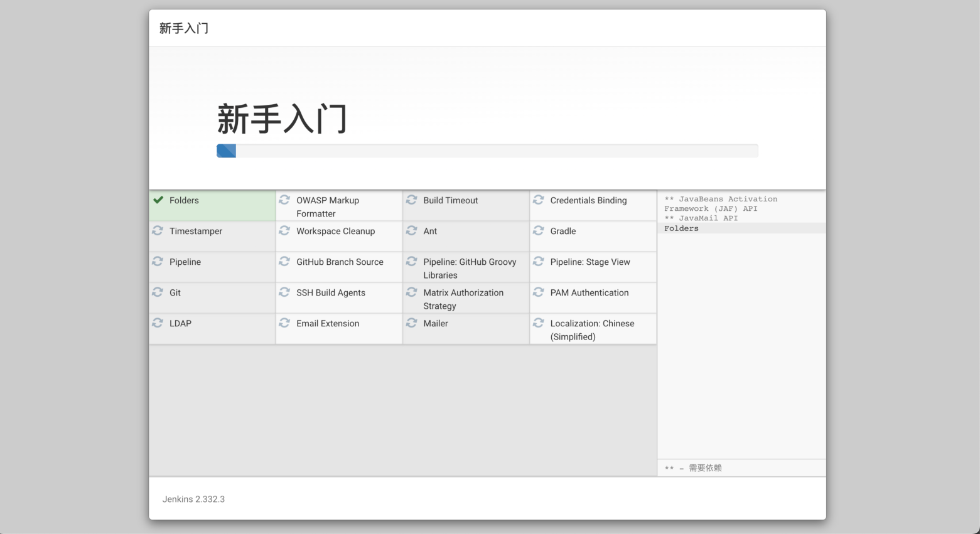Select the highlighted Folders log line
The width and height of the screenshot is (980, 534).
741,228
